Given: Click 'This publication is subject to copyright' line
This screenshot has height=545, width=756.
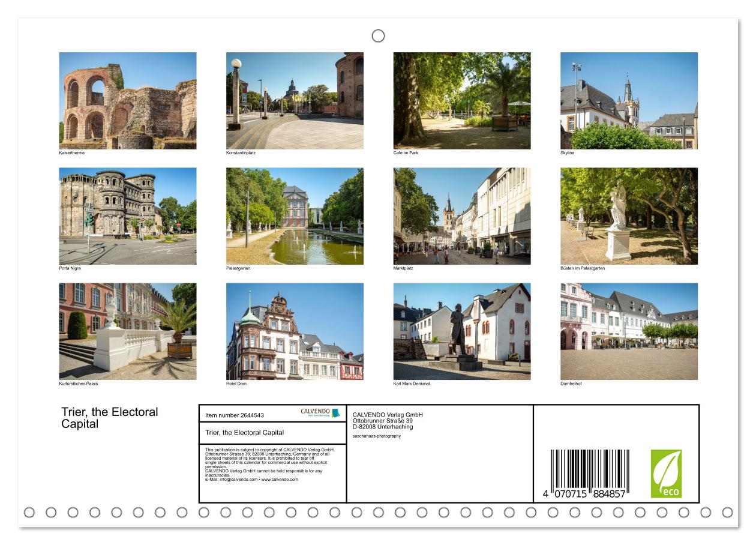Looking at the screenshot, I should pyautogui.click(x=270, y=449).
